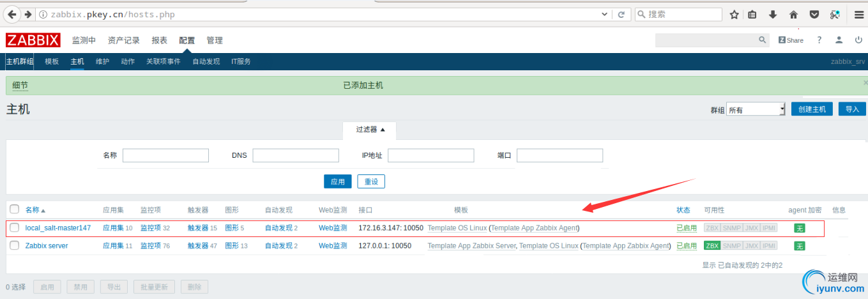Switch to the IT服务 submenu

tap(241, 61)
